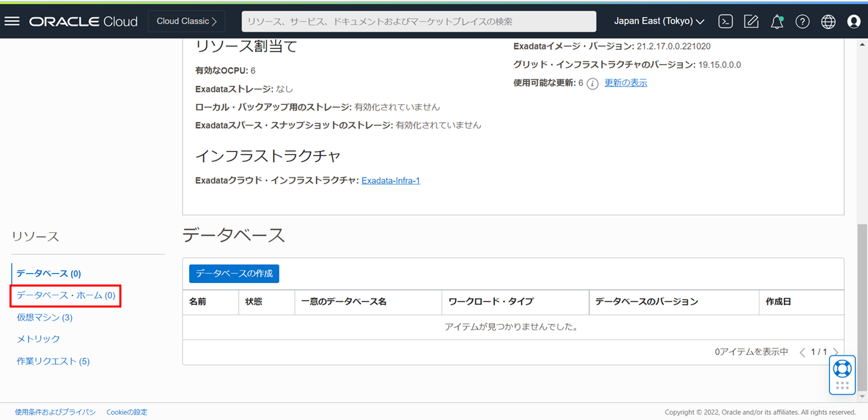Open the Exadata-Infra-1 infrastructure link
This screenshot has width=868, height=420.
tap(391, 180)
